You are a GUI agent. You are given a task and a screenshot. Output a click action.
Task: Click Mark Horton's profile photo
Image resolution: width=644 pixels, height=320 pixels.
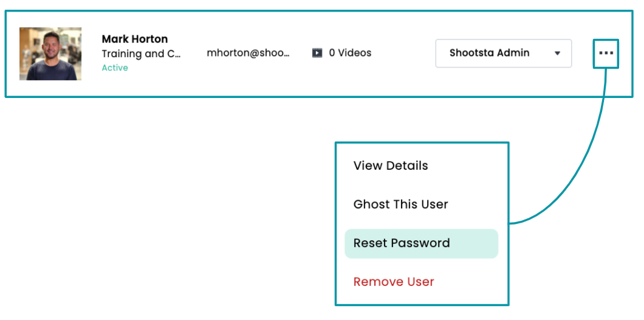click(50, 54)
